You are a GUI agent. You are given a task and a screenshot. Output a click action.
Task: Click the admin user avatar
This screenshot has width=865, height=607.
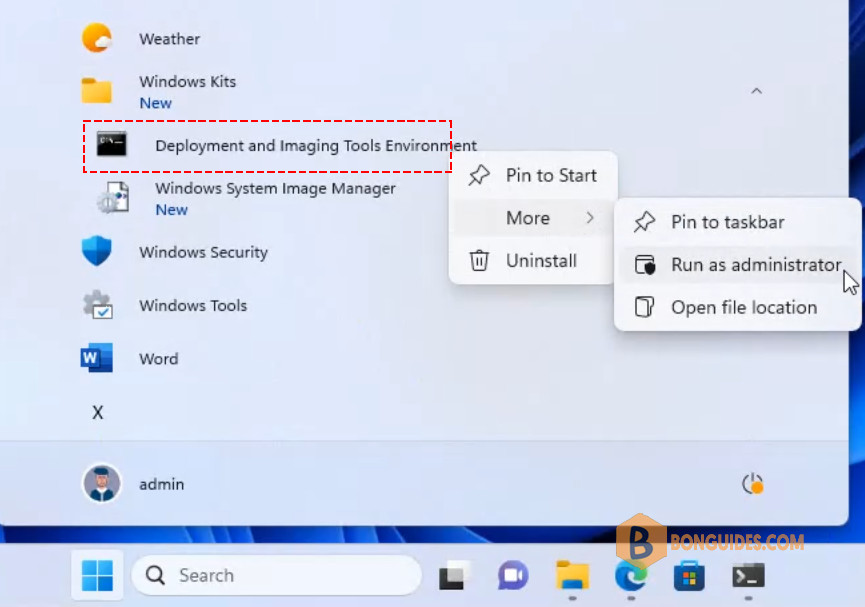pos(102,483)
